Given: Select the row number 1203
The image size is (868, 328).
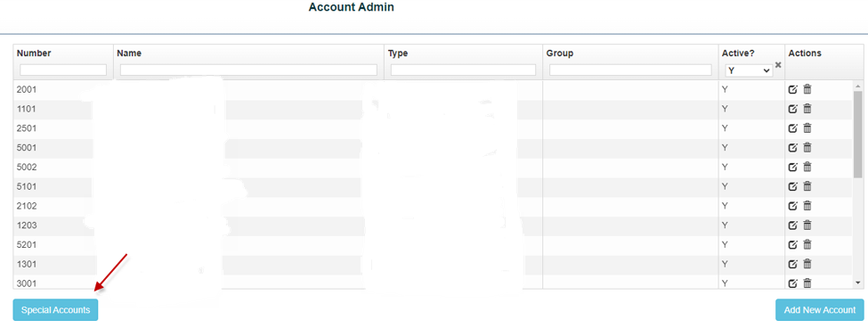Looking at the screenshot, I should tap(26, 225).
